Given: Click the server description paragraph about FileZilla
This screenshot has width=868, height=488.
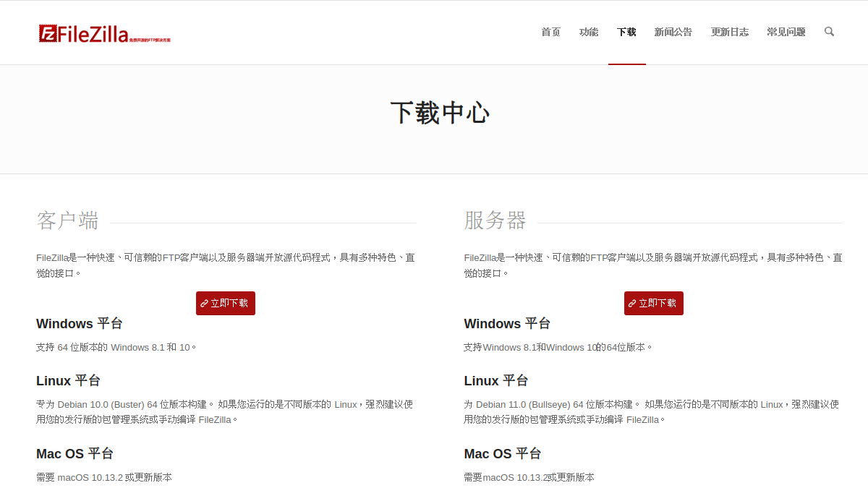Looking at the screenshot, I should point(653,265).
